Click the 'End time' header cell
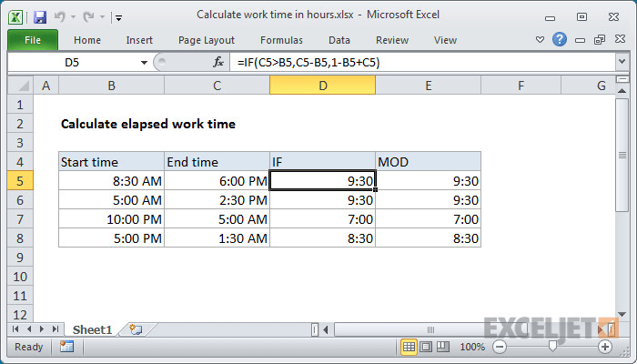The height and width of the screenshot is (364, 637). point(217,162)
